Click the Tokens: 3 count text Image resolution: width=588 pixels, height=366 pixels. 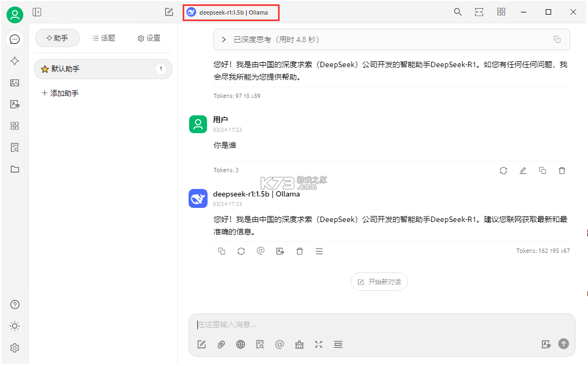[x=226, y=170]
